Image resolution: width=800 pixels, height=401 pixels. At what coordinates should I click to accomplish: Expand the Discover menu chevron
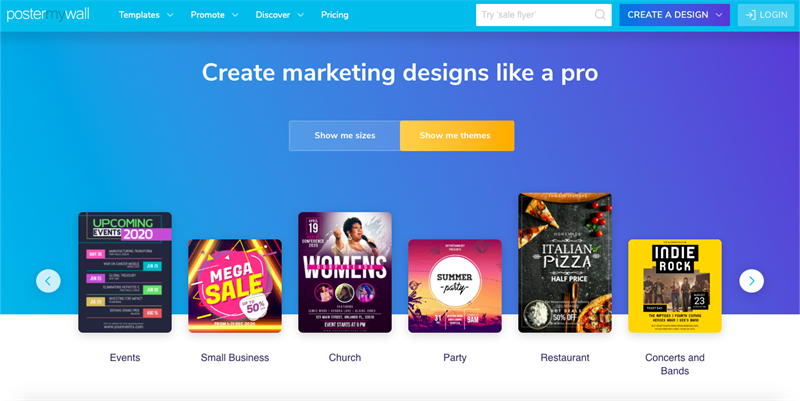click(300, 15)
